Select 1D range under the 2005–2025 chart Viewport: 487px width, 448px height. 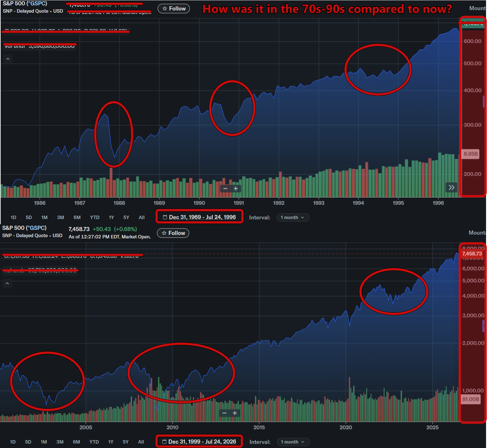[13, 442]
